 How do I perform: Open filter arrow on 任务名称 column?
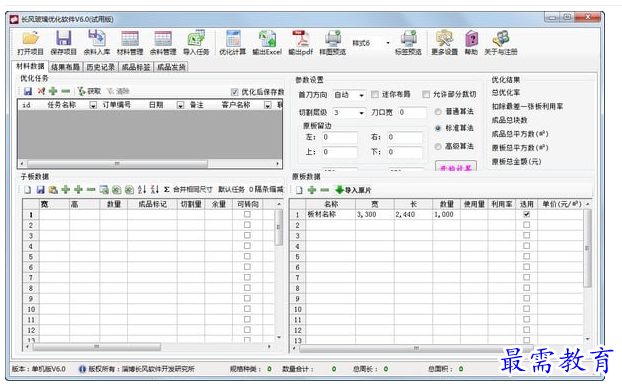pyautogui.click(x=93, y=105)
